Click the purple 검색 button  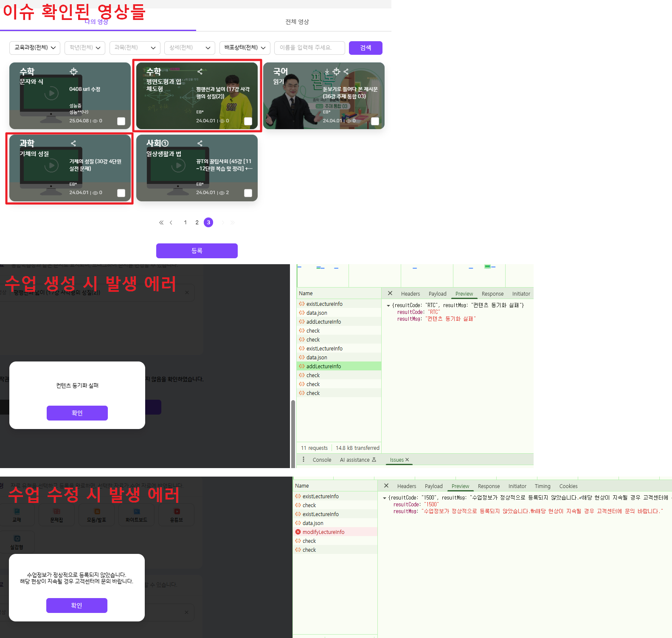(x=366, y=48)
